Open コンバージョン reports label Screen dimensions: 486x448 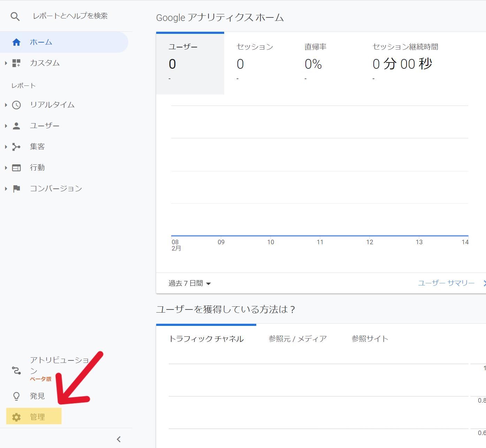(x=56, y=188)
